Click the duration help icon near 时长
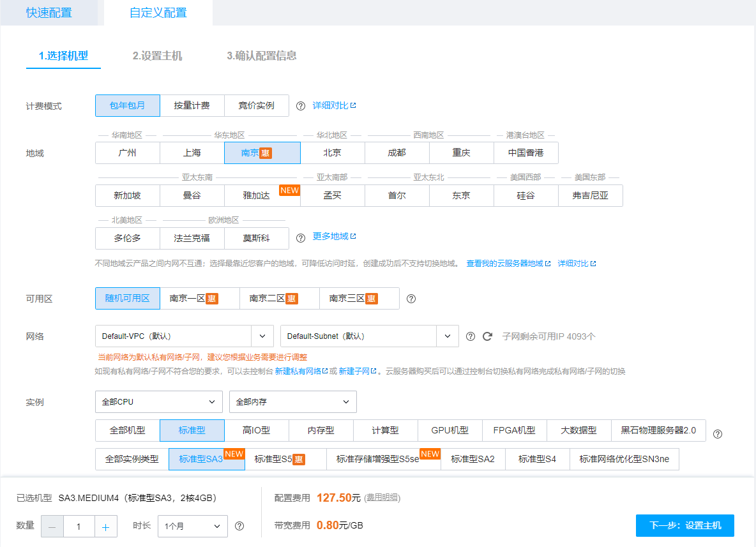This screenshot has width=756, height=547. tap(239, 526)
